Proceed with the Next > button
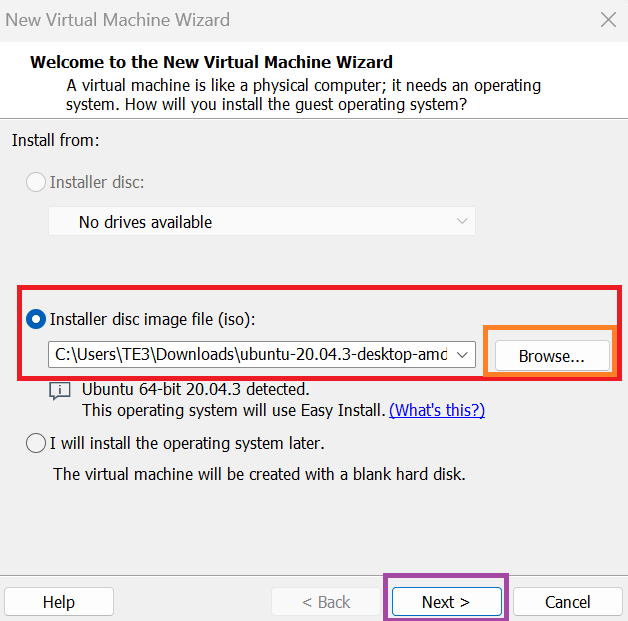The image size is (628, 621). (447, 602)
